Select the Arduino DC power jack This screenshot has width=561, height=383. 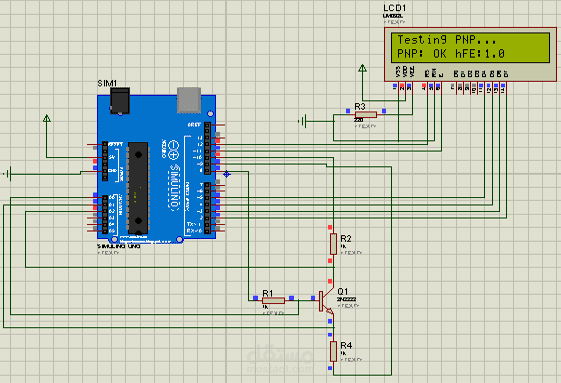[x=119, y=101]
